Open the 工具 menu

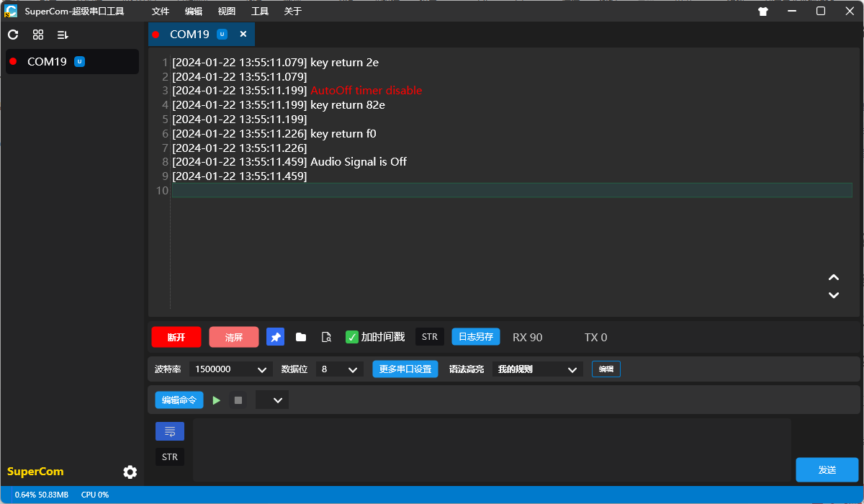coord(260,11)
